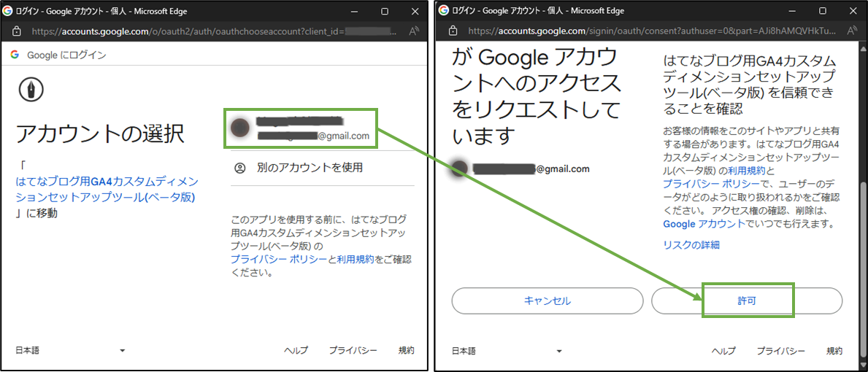Screen dimensions: 868x372
Task: Click the left window URL address field
Action: [x=214, y=31]
